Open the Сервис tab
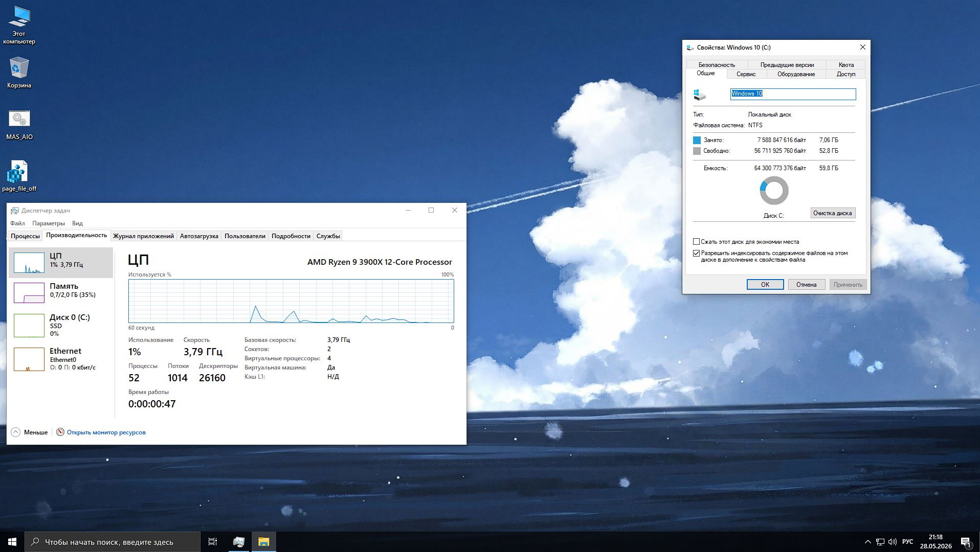 746,74
